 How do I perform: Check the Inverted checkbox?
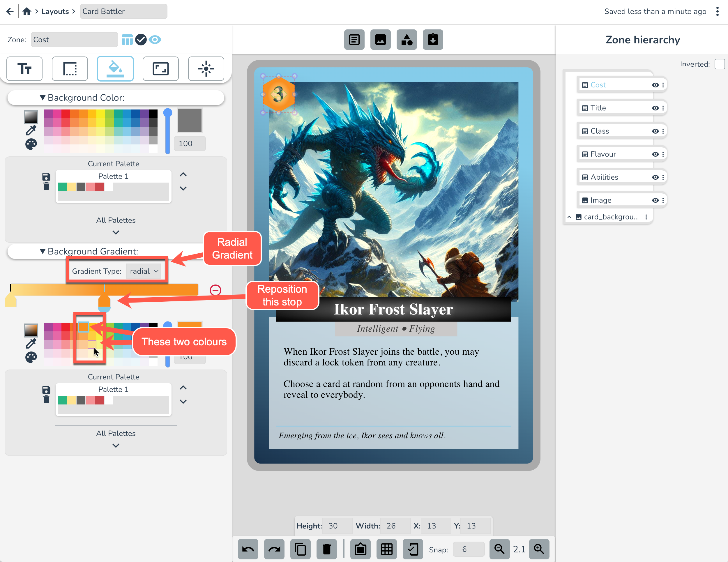coord(719,64)
